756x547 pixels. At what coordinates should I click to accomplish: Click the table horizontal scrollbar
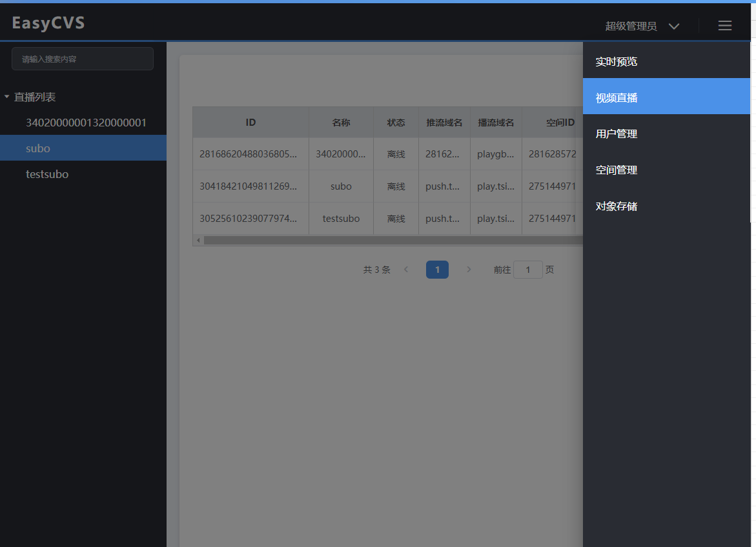(x=393, y=240)
